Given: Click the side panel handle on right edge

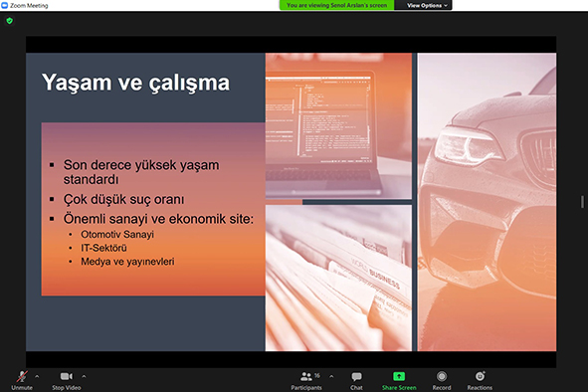Looking at the screenshot, I should [x=582, y=202].
